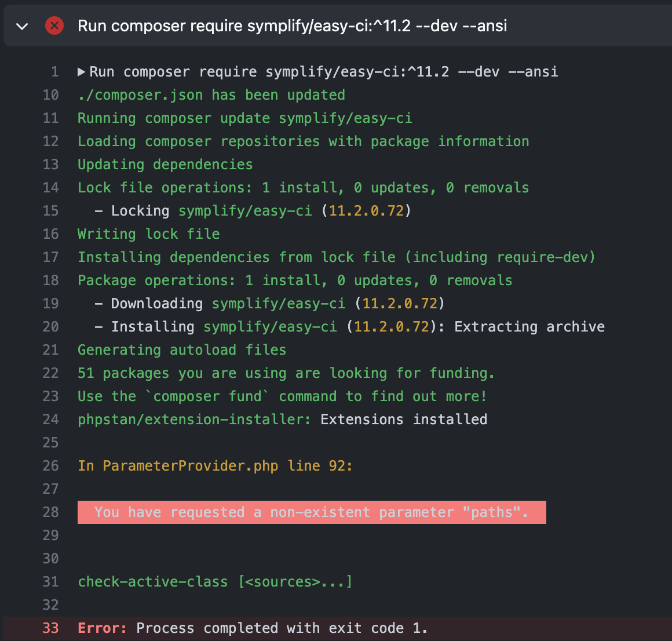Select line number 1
The image size is (672, 641).
[x=55, y=72]
